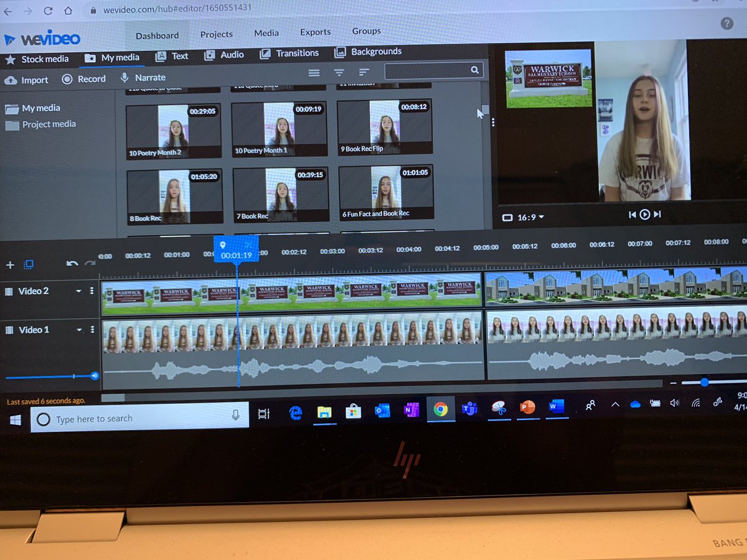Open the 16:9 aspect ratio dropdown
This screenshot has height=560, width=747.
(524, 218)
